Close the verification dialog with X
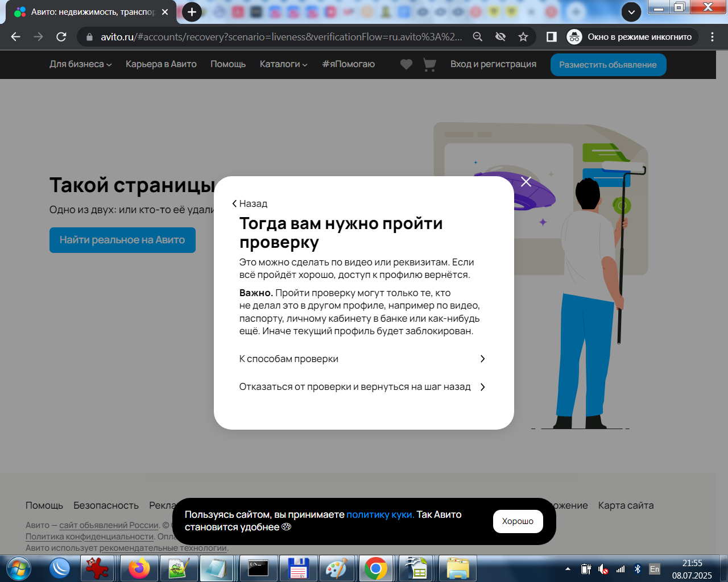This screenshot has width=728, height=582. (526, 181)
